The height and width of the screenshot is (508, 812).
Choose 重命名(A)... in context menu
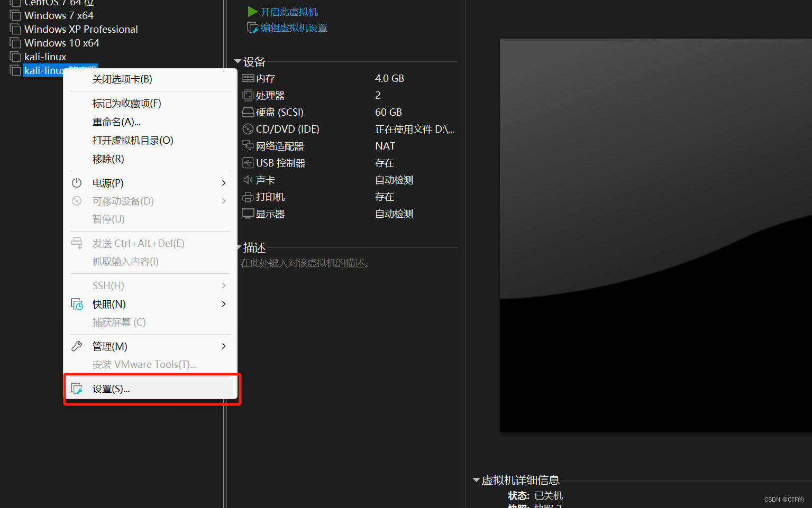[x=117, y=122]
